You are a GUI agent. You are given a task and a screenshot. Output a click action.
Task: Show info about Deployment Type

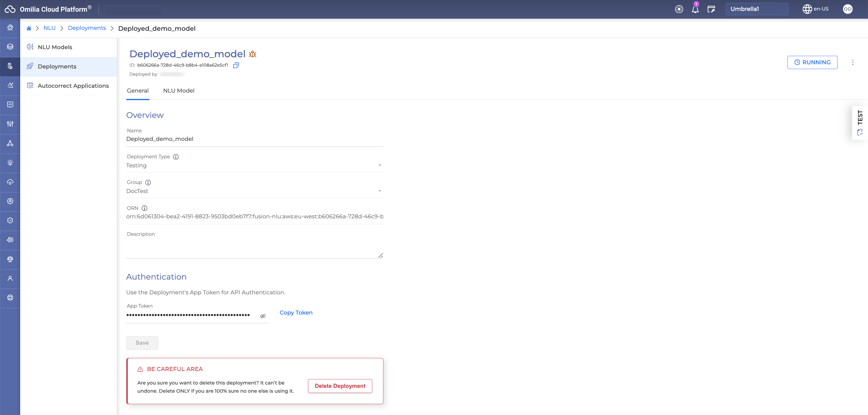(x=176, y=157)
